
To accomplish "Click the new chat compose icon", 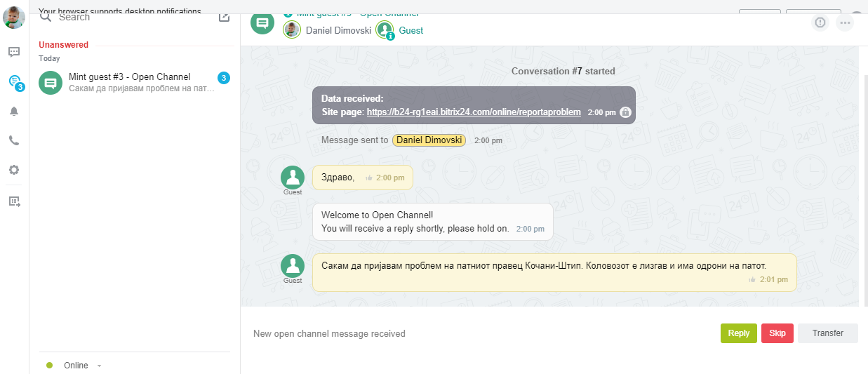I will [224, 17].
